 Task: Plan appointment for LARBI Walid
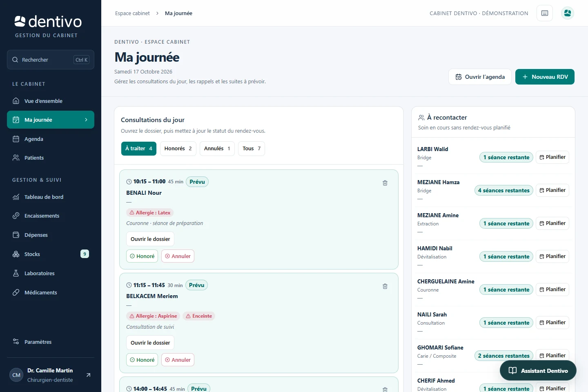click(552, 157)
